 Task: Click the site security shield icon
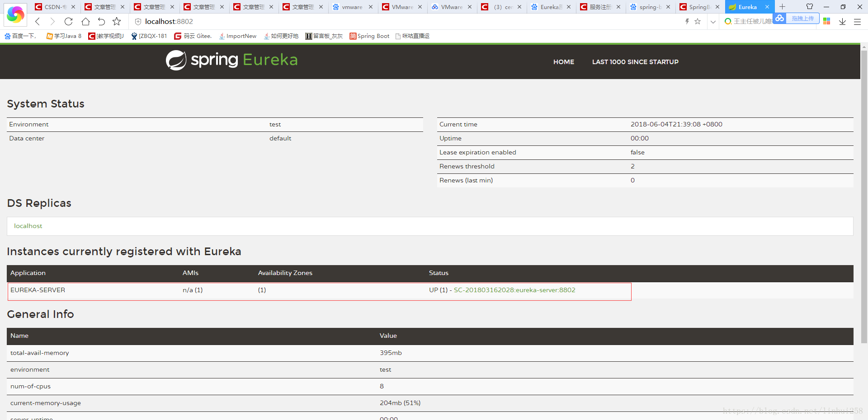click(x=138, y=22)
